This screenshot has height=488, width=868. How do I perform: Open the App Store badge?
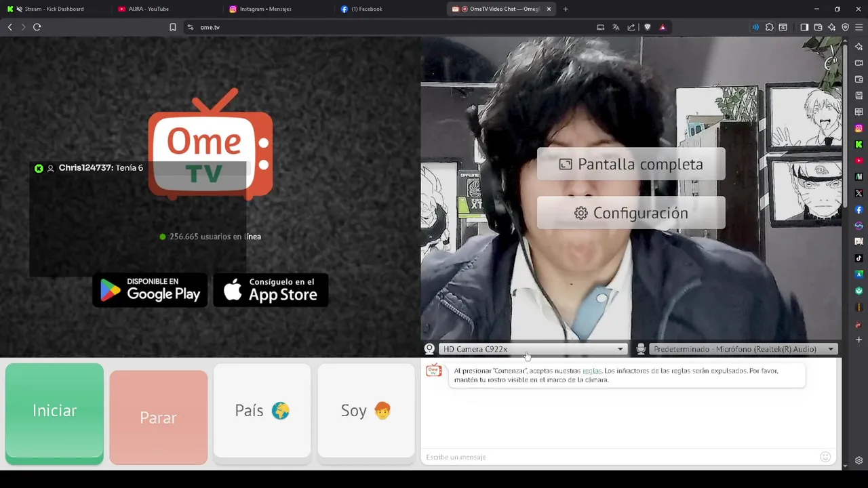[271, 290]
